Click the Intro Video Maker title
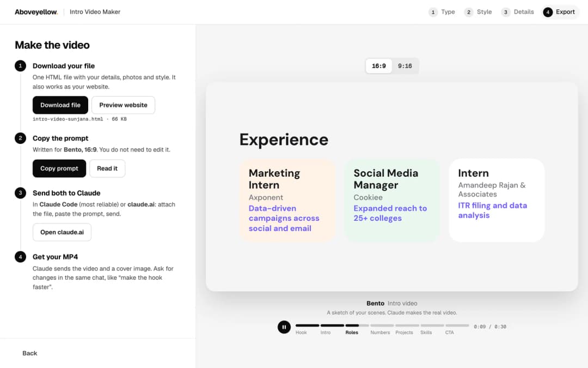588x368 pixels. tap(95, 12)
